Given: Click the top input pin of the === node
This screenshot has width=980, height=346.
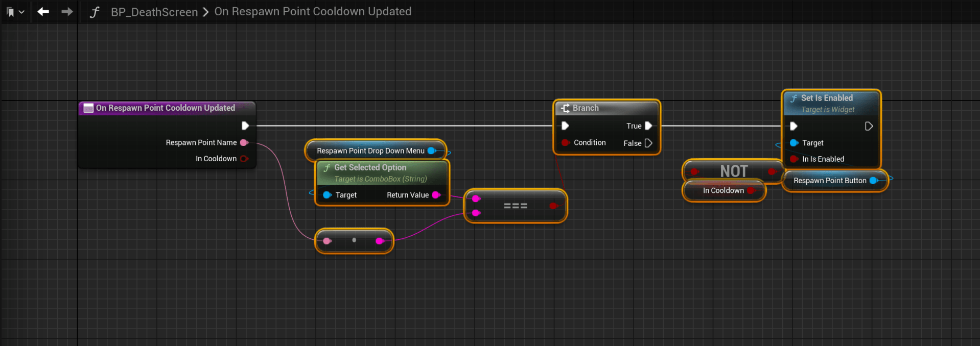Looking at the screenshot, I should (476, 199).
